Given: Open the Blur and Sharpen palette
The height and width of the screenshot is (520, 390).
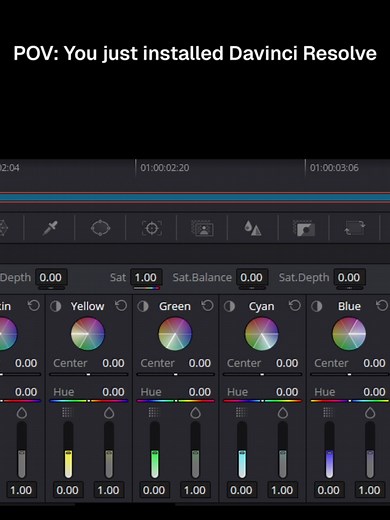Looking at the screenshot, I should 252,228.
